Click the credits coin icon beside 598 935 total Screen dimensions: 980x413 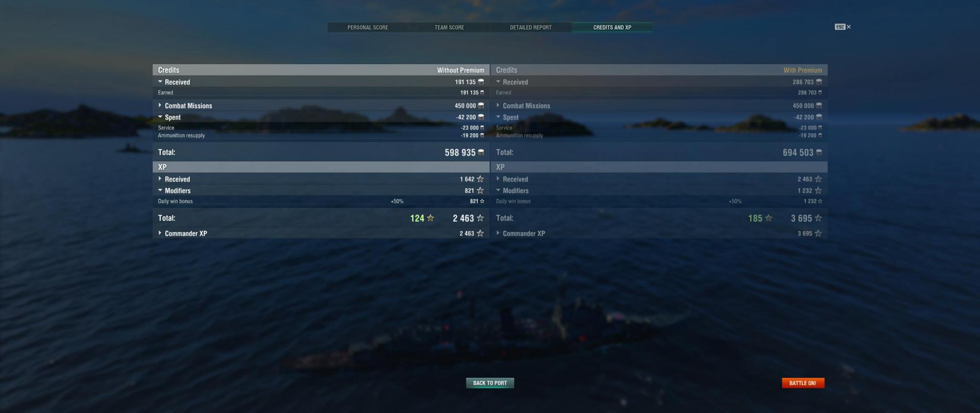[x=481, y=152]
